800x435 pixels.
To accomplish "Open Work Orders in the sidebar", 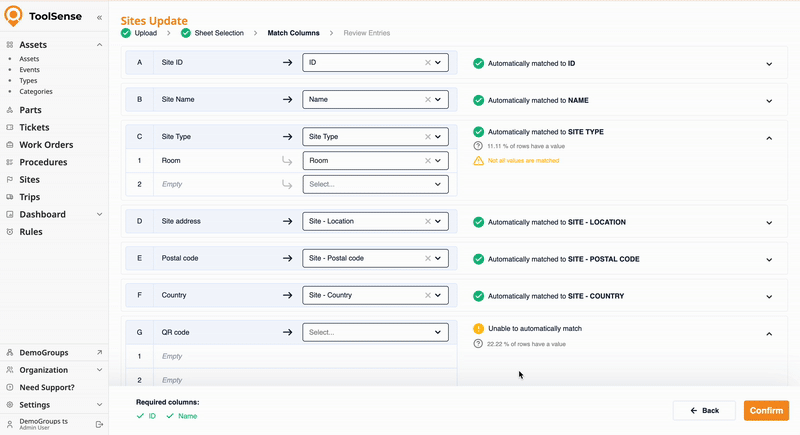I will (x=46, y=145).
